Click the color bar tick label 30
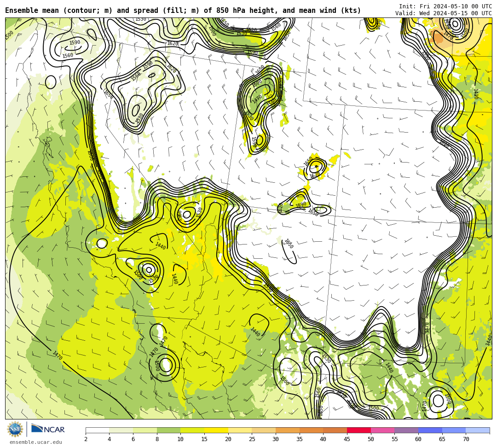Viewport: 497px width, 448px height. (x=276, y=439)
